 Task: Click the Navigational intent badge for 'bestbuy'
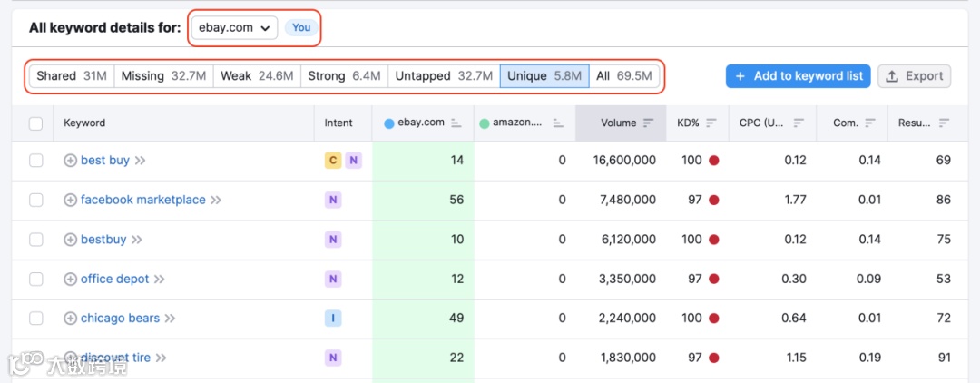tap(333, 240)
